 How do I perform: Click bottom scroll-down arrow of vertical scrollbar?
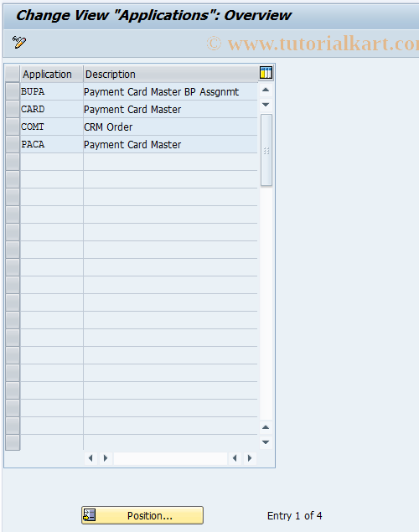(x=266, y=442)
